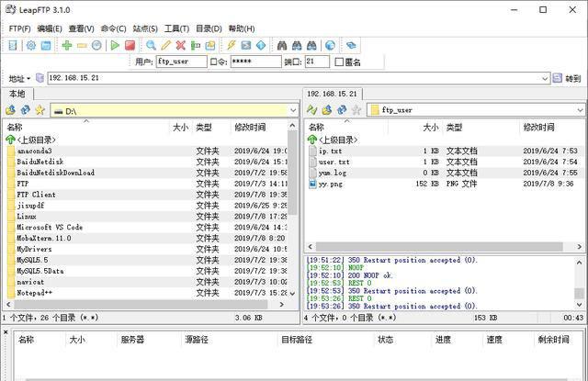Click local pane yellow favorites star

click(x=40, y=110)
